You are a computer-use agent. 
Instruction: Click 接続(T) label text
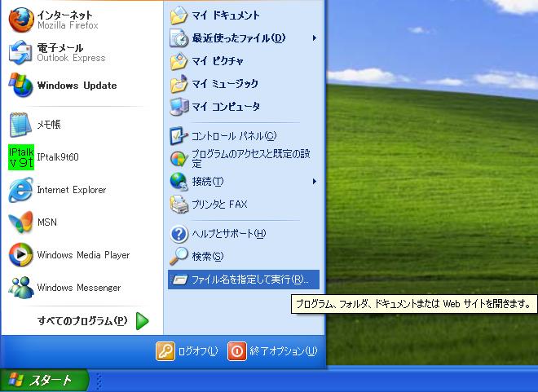208,182
